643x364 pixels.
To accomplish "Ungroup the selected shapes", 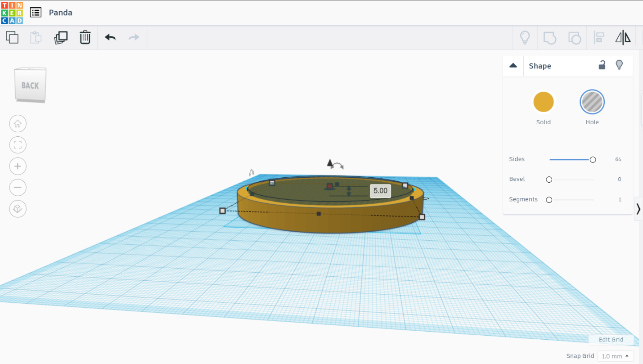I will [x=575, y=38].
